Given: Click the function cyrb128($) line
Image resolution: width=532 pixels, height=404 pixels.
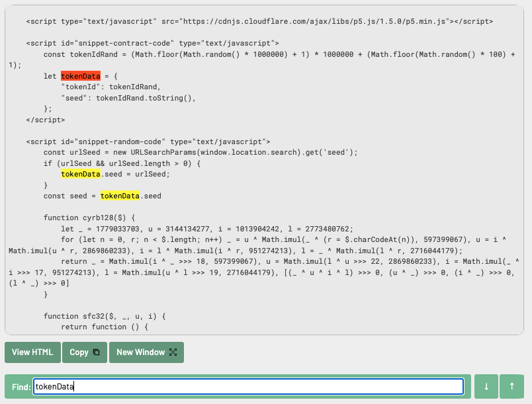Looking at the screenshot, I should (x=89, y=218).
